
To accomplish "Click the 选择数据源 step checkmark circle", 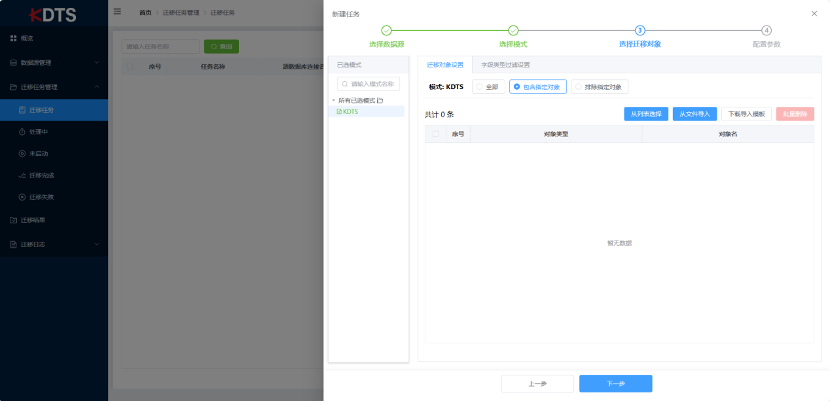I will click(386, 31).
